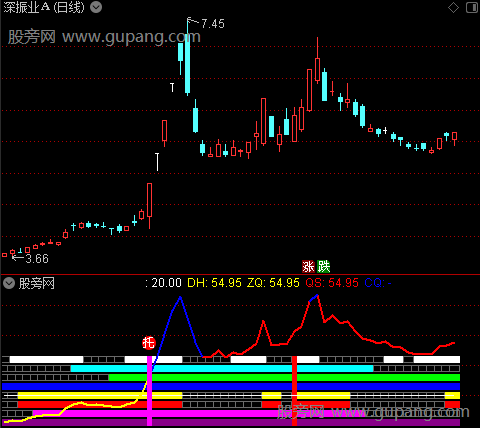
Task: Click the tall cyan candle at the 7.45 peak
Action: [x=187, y=63]
